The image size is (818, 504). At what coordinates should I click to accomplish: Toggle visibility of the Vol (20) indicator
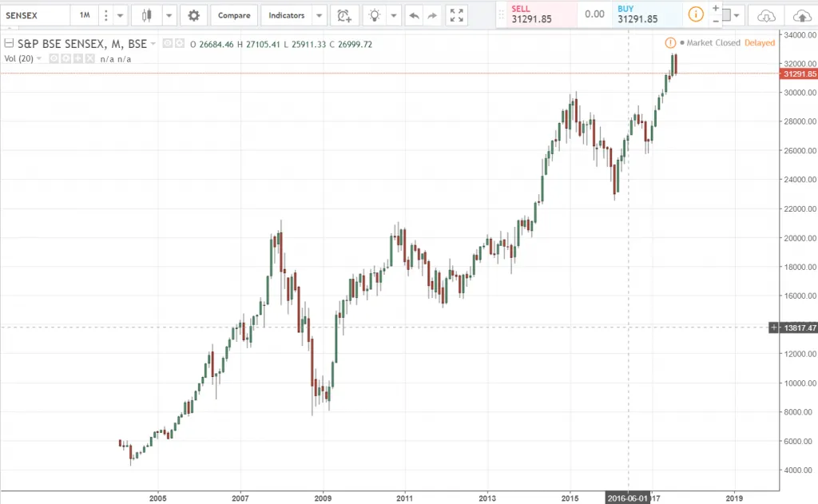[54, 58]
